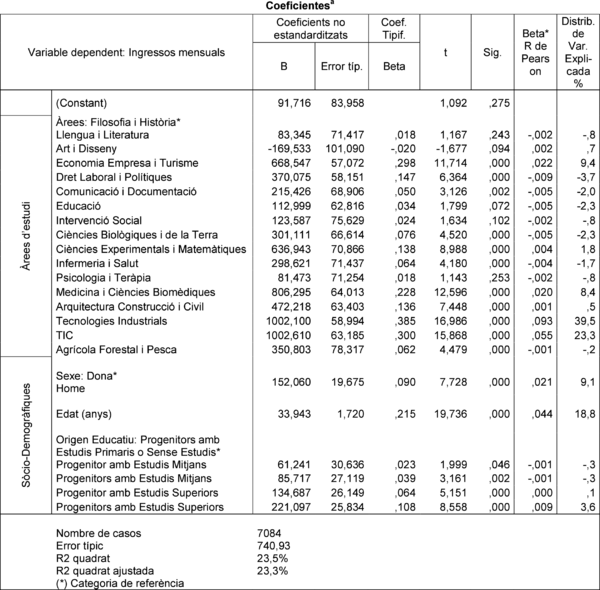Select the (Constant) row label

tap(78, 102)
